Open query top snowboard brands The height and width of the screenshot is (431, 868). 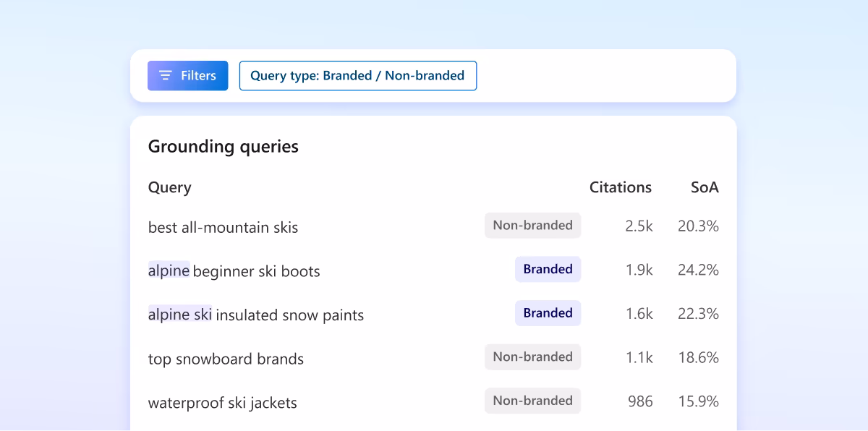click(x=226, y=359)
